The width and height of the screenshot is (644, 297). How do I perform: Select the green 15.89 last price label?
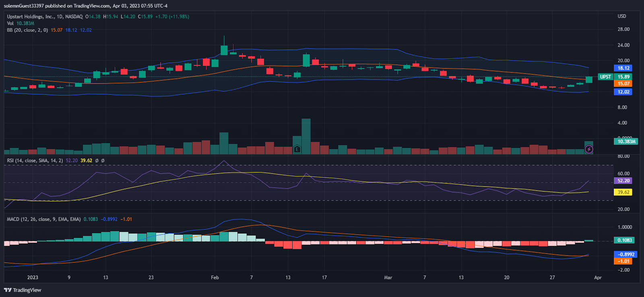623,77
